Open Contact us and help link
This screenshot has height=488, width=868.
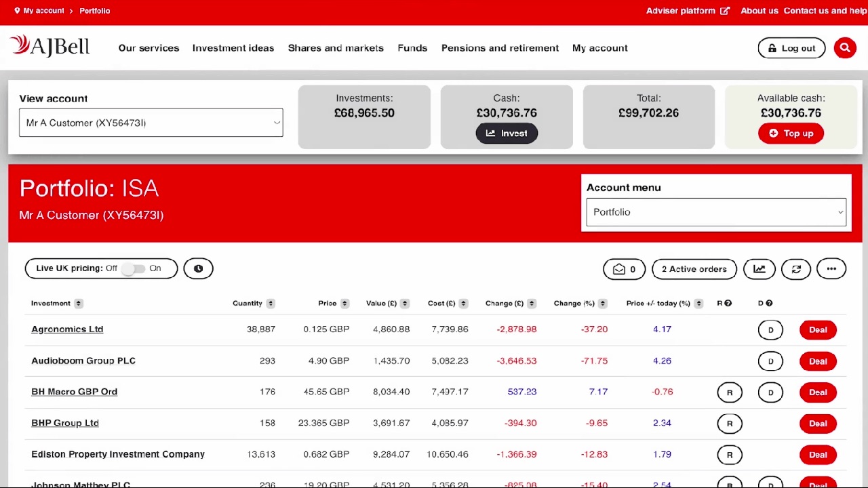(825, 11)
